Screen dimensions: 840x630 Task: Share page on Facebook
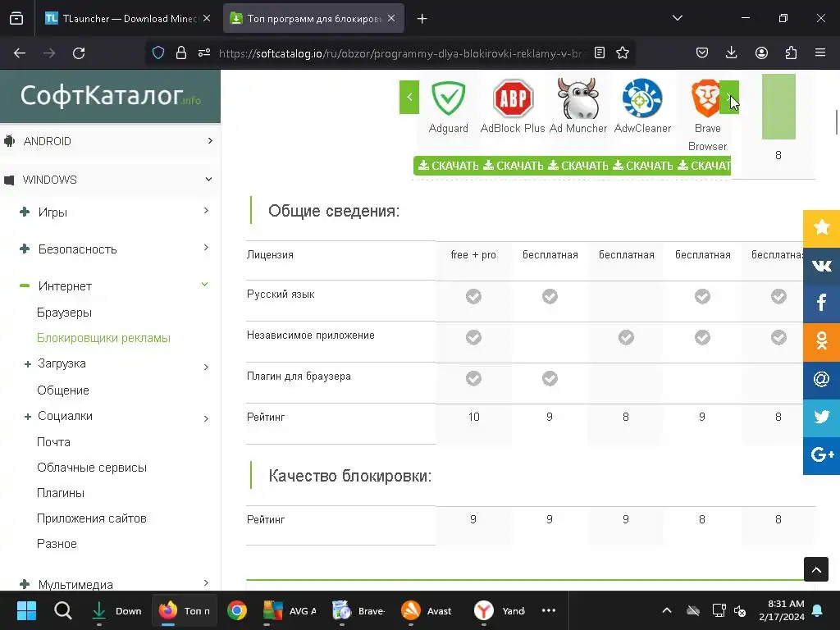pos(821,304)
